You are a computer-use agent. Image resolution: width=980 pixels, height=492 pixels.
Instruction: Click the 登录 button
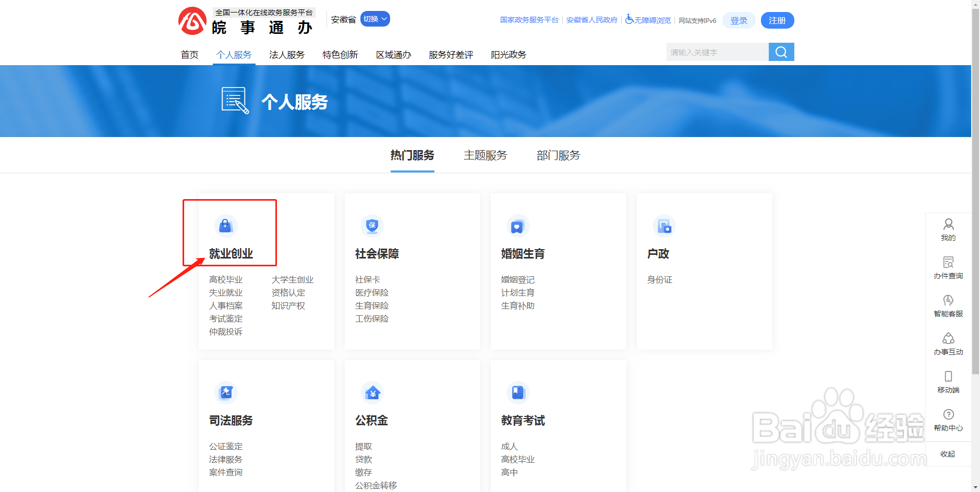click(x=739, y=20)
